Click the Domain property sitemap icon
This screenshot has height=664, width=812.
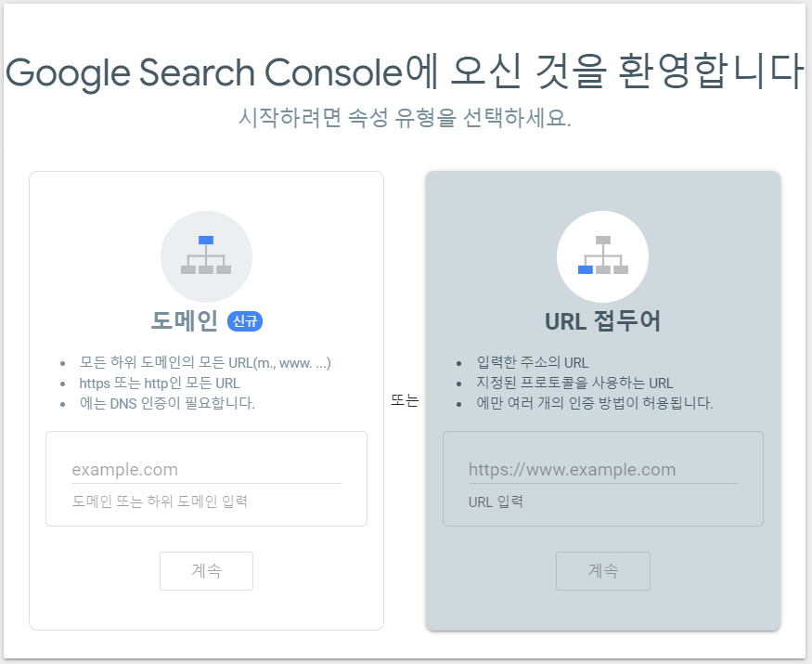click(206, 256)
